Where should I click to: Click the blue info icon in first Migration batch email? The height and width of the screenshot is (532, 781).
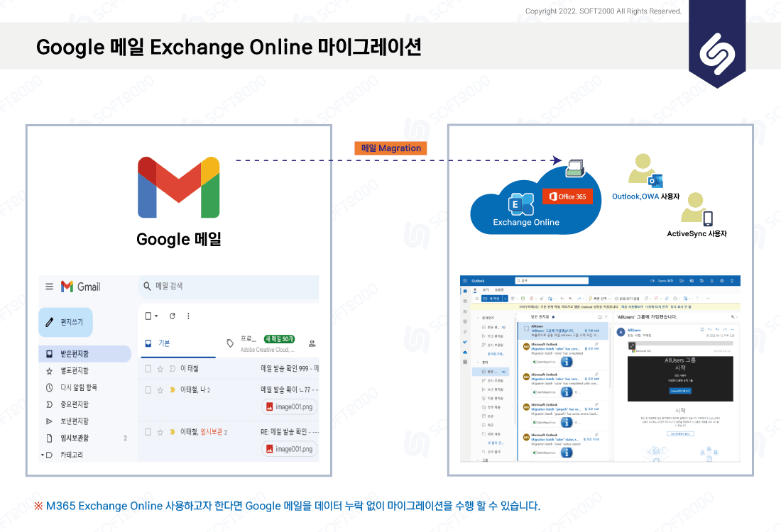pos(567,362)
